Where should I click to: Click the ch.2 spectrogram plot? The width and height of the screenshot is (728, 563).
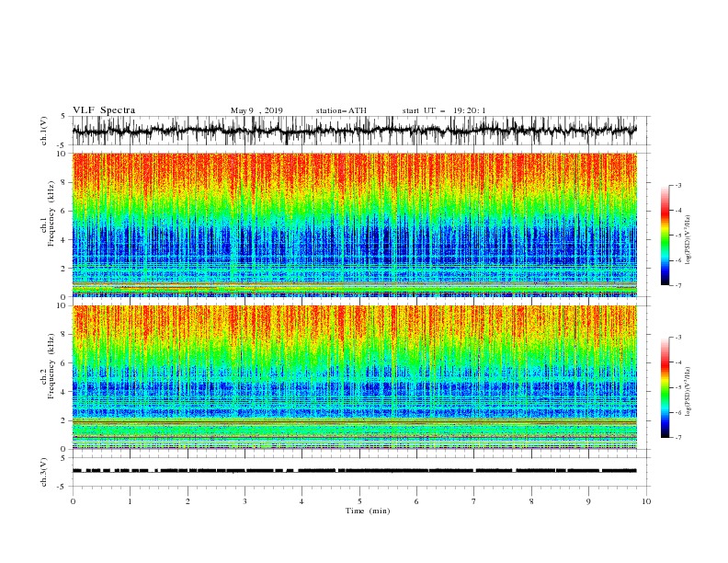354,377
